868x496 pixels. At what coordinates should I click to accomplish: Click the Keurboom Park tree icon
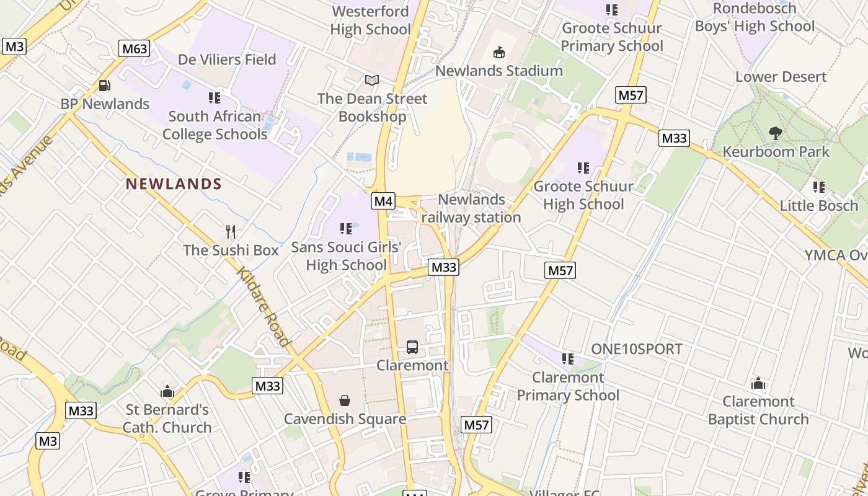click(775, 133)
